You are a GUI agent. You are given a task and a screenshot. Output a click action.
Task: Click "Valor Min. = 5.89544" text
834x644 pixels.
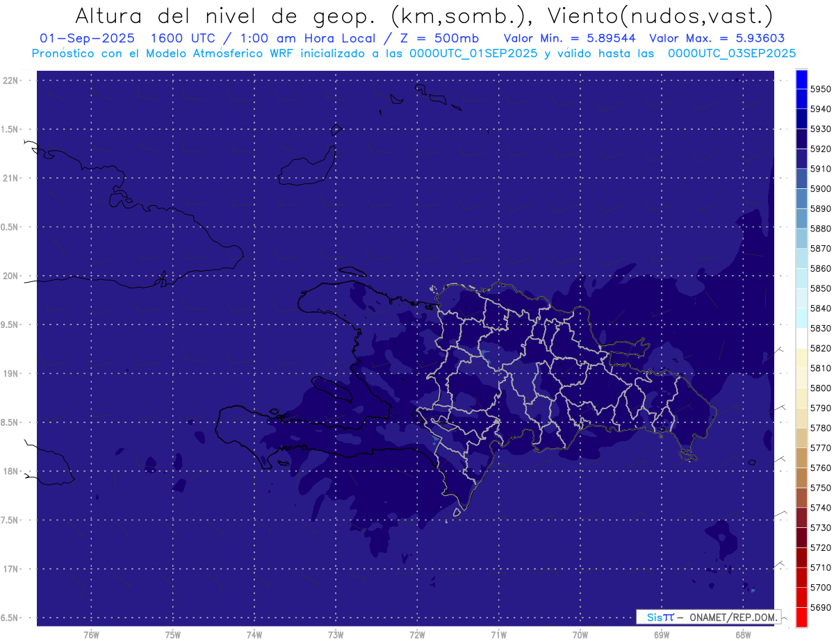570,38
